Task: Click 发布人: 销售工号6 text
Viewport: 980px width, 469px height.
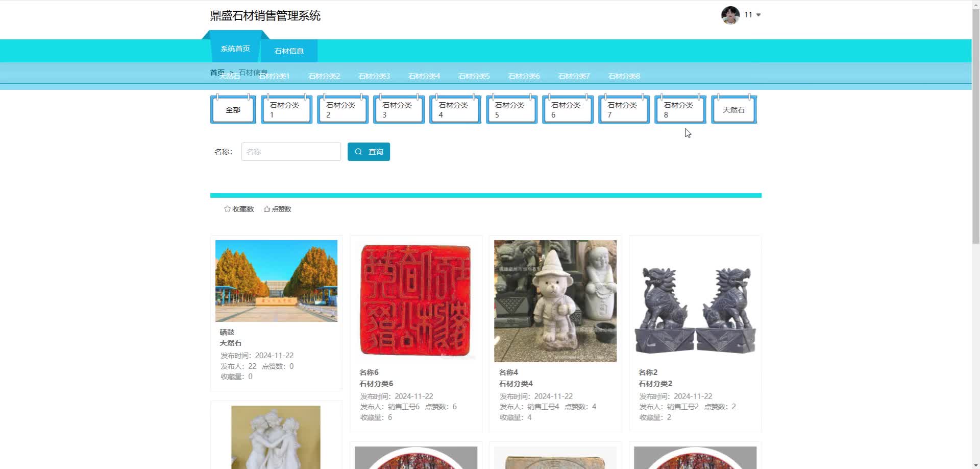Action: [x=390, y=407]
